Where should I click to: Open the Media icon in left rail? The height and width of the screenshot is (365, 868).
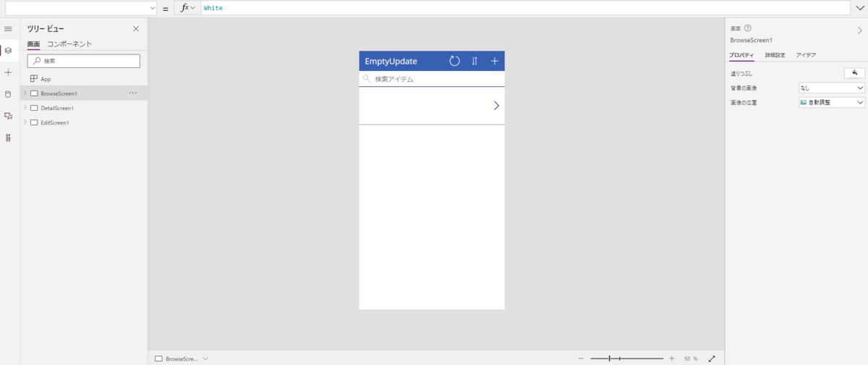[x=9, y=116]
